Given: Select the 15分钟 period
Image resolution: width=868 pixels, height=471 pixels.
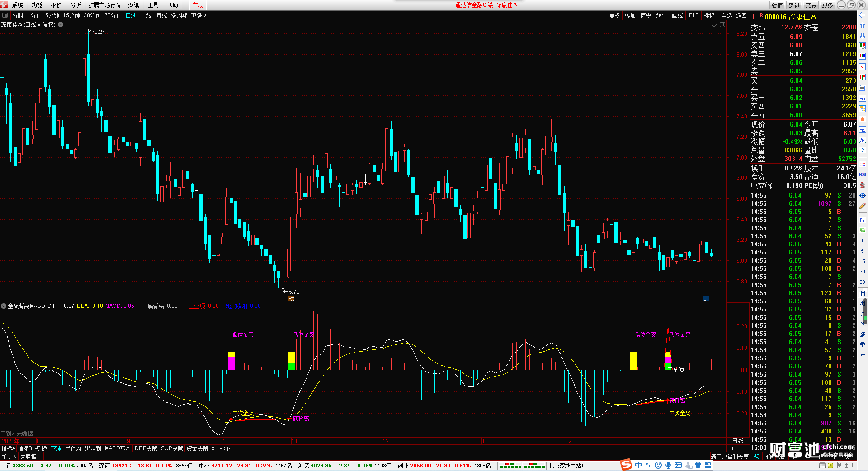Looking at the screenshot, I should [71, 15].
